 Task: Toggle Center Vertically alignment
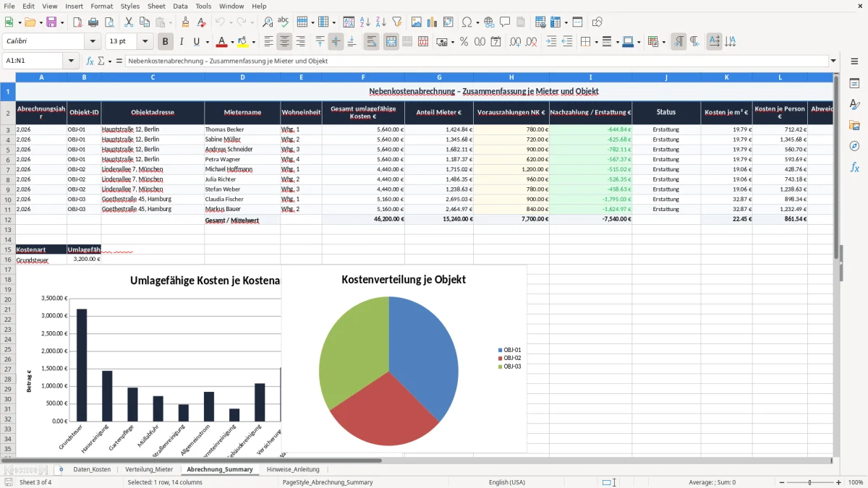pyautogui.click(x=336, y=42)
